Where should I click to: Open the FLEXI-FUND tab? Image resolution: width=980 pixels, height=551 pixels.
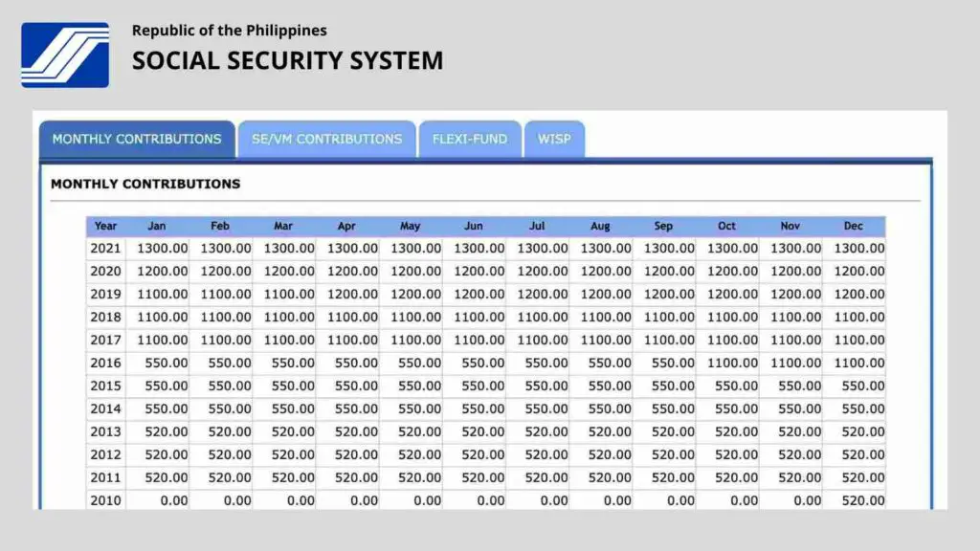469,139
